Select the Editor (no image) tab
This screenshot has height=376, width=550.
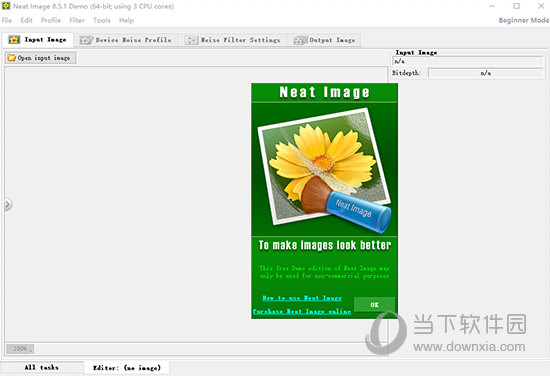127,368
